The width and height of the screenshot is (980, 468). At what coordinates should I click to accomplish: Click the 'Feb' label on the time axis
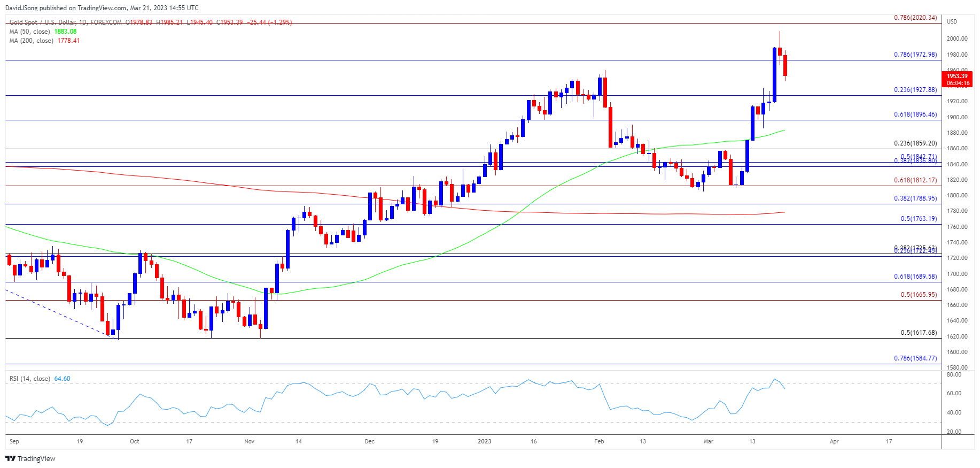click(x=599, y=441)
